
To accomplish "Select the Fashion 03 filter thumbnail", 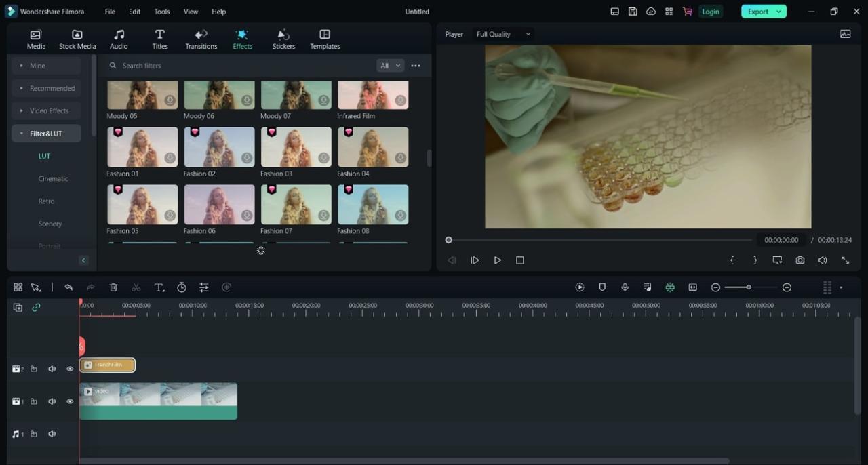I will point(296,146).
